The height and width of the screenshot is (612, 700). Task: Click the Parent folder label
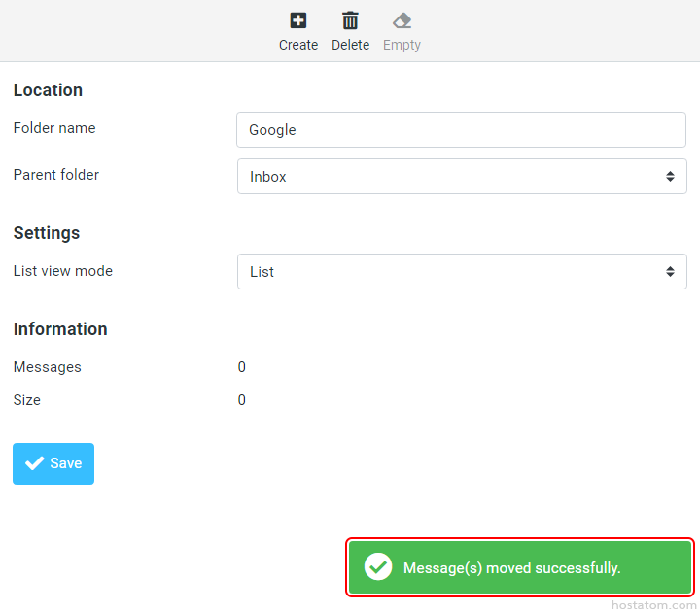click(56, 175)
